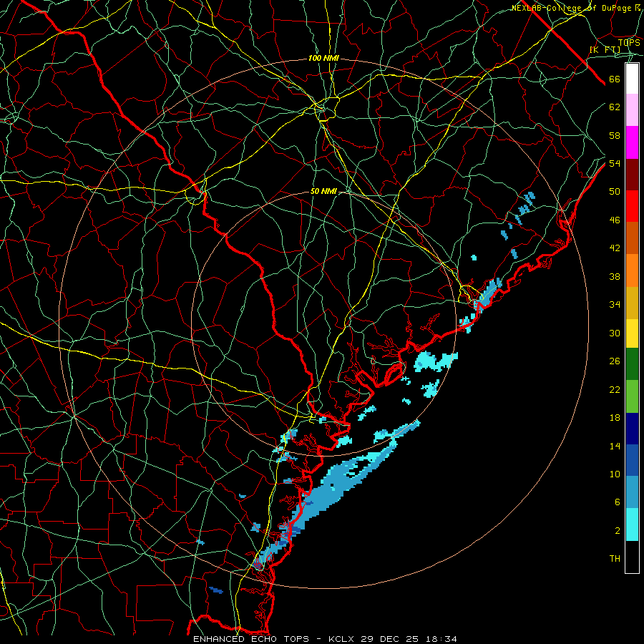Viewport: 644px width, 644px height.
Task: Click the legend value '66'
Action: tap(615, 79)
